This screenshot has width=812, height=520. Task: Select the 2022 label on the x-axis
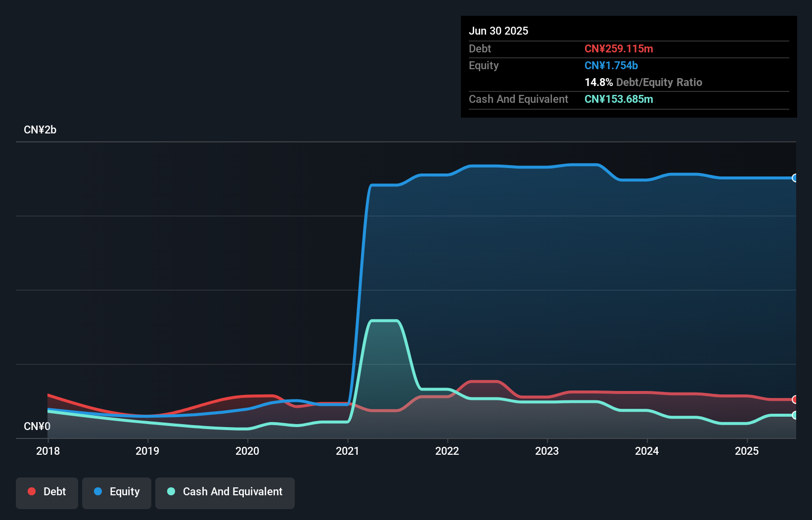pos(448,451)
